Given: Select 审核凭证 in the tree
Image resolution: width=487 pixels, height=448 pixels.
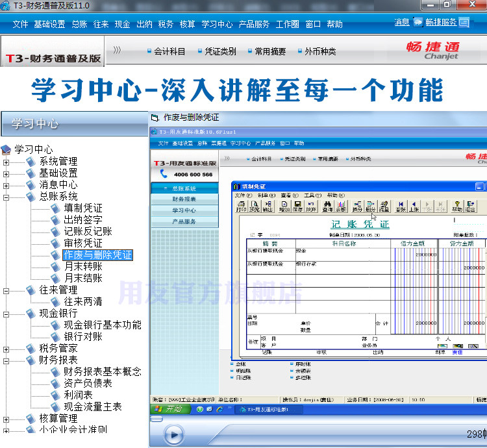Looking at the screenshot, I should point(83,243).
